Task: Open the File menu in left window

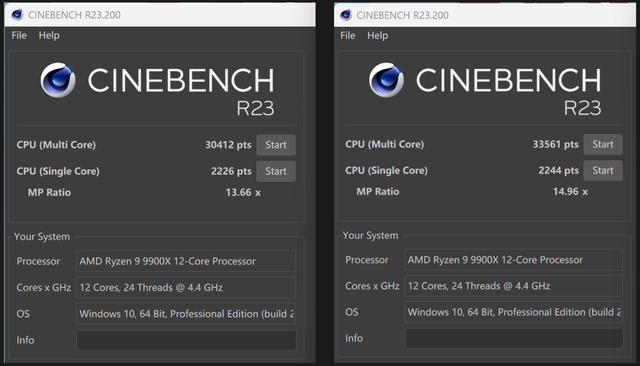Action: tap(19, 35)
